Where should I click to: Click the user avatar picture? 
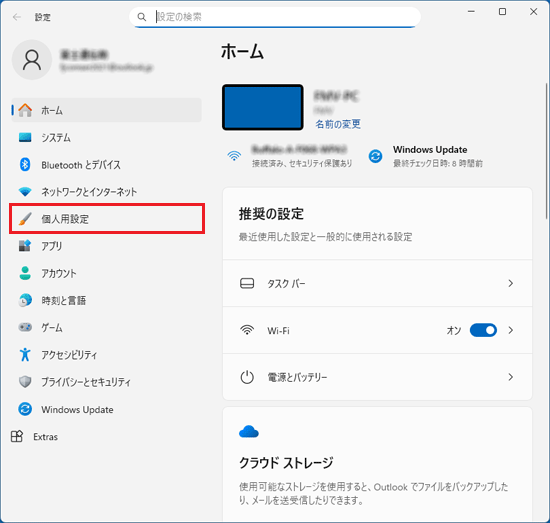(32, 60)
